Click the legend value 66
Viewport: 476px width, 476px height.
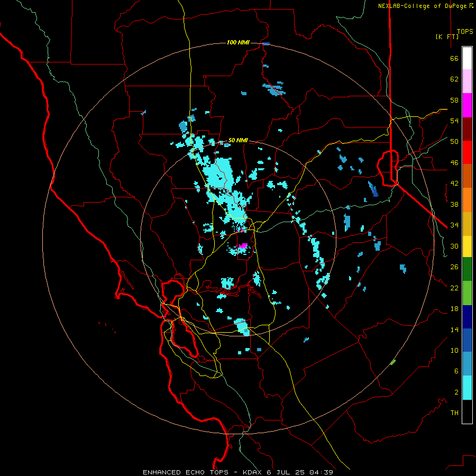(x=454, y=59)
